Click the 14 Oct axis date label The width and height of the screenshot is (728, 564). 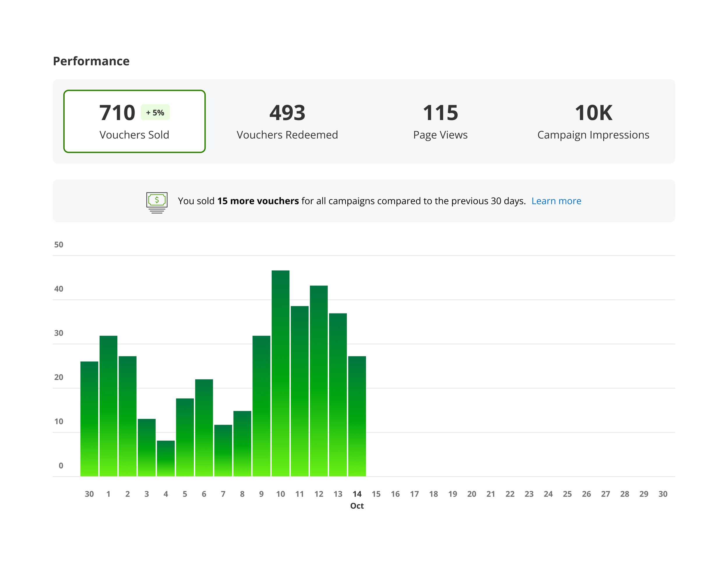click(x=357, y=494)
